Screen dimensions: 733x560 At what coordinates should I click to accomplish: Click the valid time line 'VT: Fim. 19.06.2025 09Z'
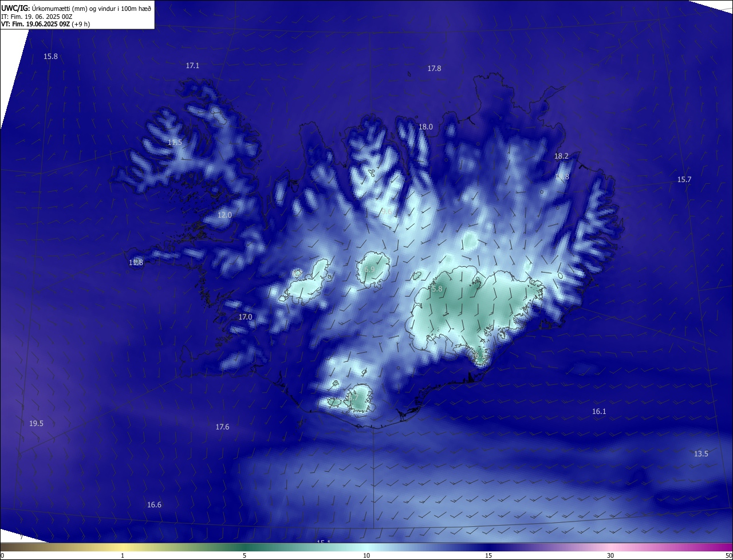tap(36, 24)
